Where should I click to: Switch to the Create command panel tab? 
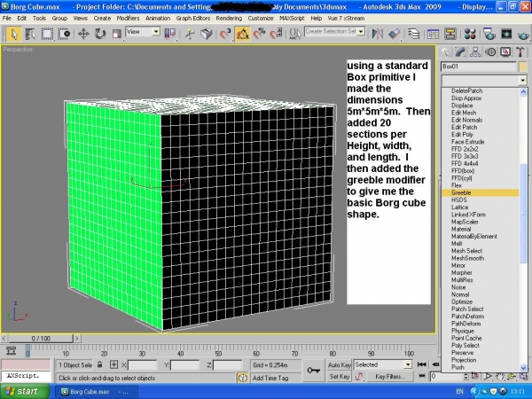(445, 52)
